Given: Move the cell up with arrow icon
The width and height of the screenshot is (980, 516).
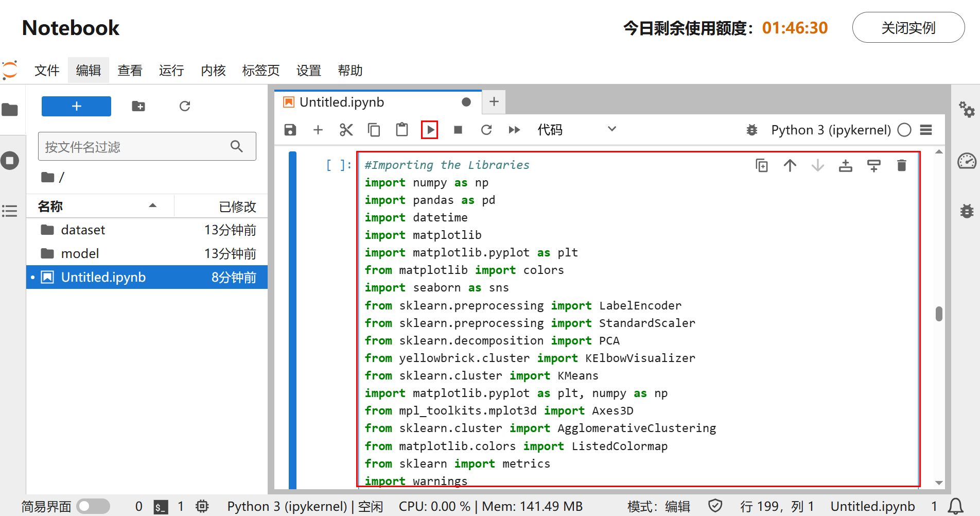Looking at the screenshot, I should pyautogui.click(x=790, y=165).
